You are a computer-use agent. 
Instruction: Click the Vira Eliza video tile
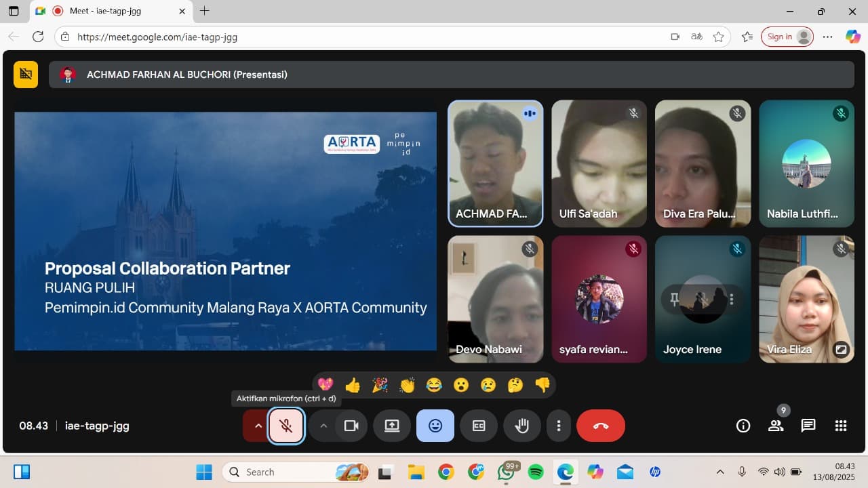click(806, 299)
